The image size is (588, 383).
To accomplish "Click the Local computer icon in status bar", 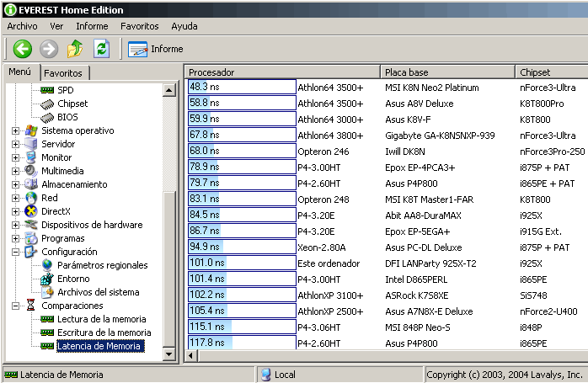I will pyautogui.click(x=266, y=375).
